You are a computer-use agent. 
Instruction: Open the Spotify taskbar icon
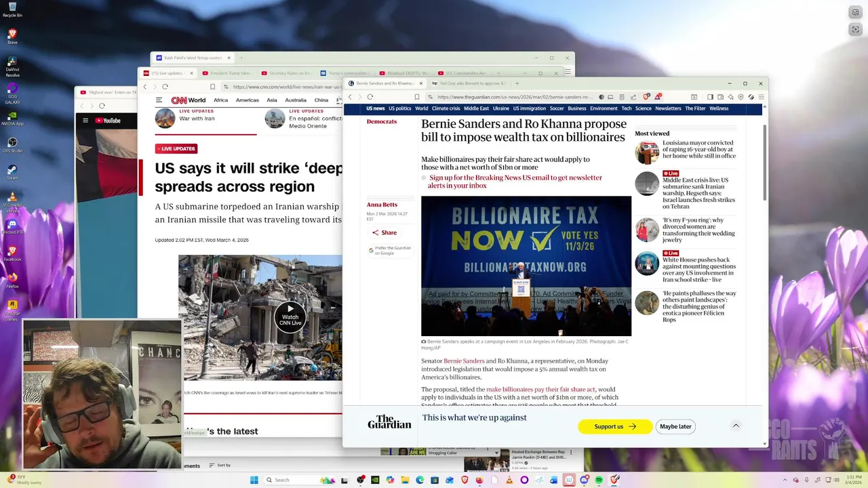(599, 480)
